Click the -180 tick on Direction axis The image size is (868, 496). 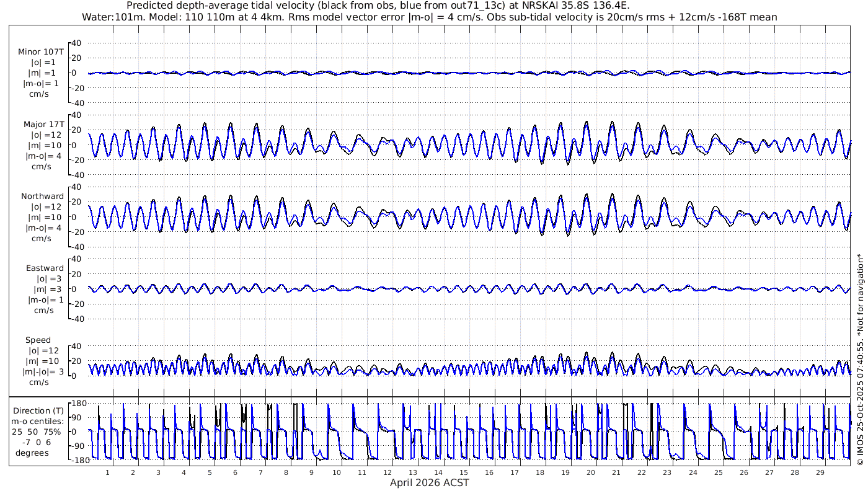76,460
